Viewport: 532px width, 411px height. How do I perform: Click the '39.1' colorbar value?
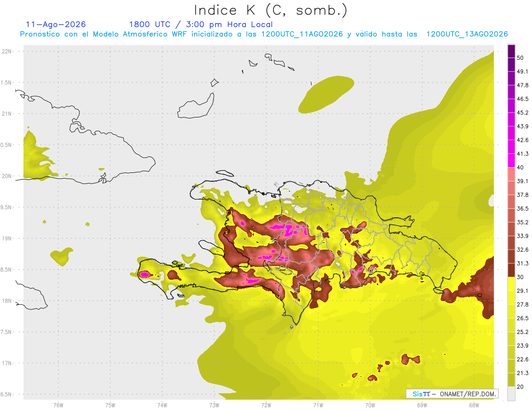click(523, 181)
